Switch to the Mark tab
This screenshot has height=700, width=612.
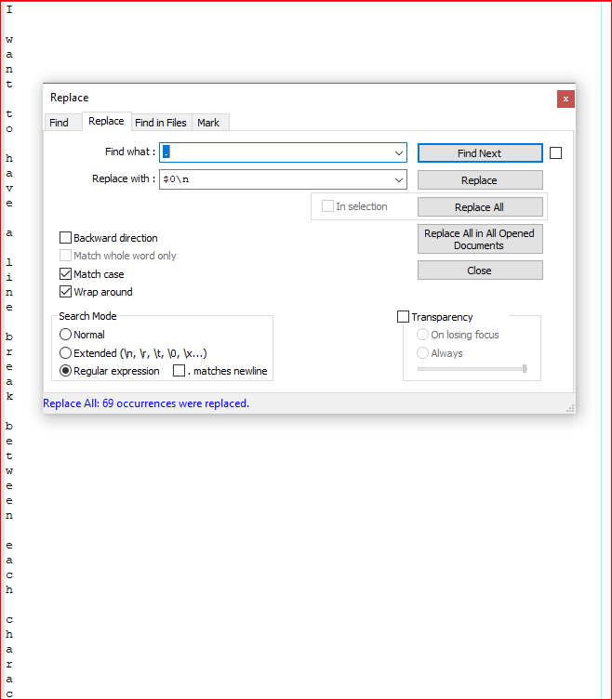(x=208, y=123)
